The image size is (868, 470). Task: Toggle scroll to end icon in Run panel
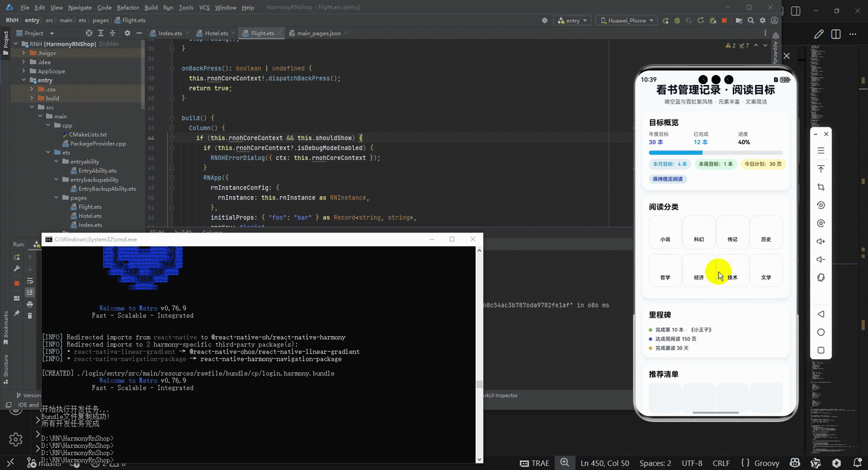29,292
